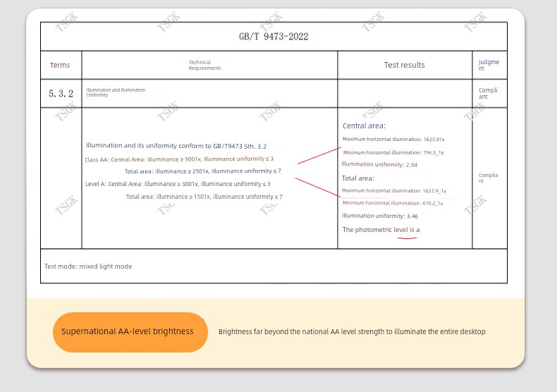Click the Class AA Central Area requirement line
The width and height of the screenshot is (557, 392).
point(179,159)
